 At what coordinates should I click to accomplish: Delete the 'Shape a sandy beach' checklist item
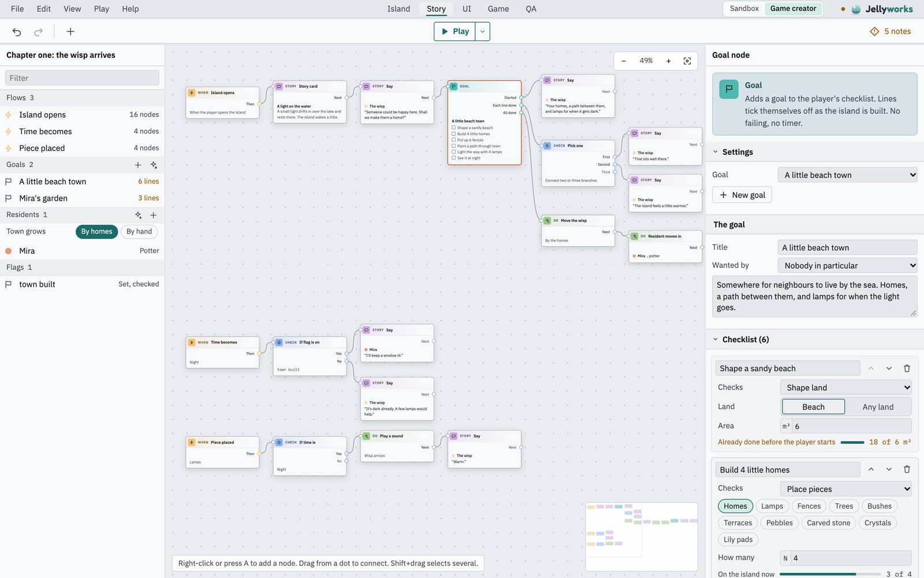click(x=907, y=368)
